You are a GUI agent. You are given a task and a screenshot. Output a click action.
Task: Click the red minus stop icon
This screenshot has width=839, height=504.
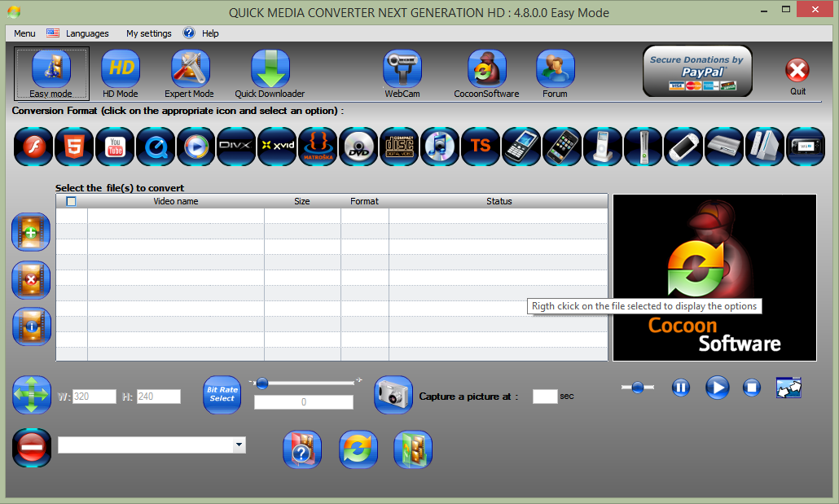32,448
